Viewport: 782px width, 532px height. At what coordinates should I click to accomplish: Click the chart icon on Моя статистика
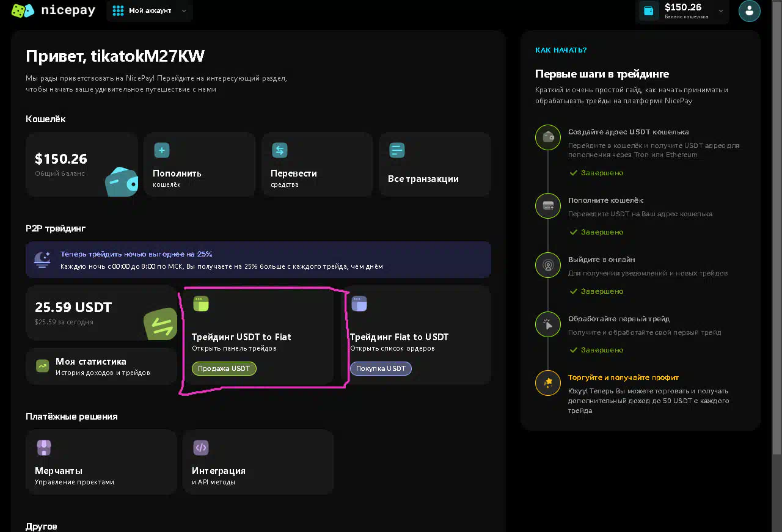click(x=42, y=366)
